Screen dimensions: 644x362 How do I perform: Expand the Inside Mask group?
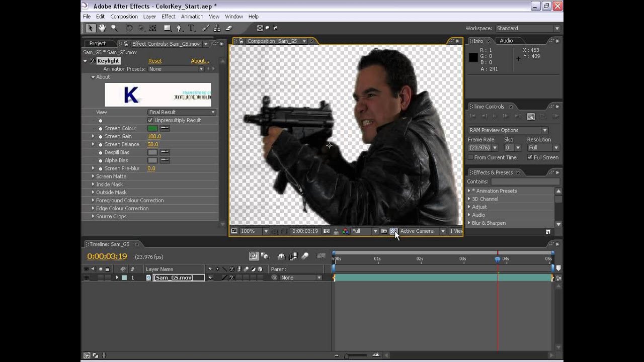tap(93, 185)
